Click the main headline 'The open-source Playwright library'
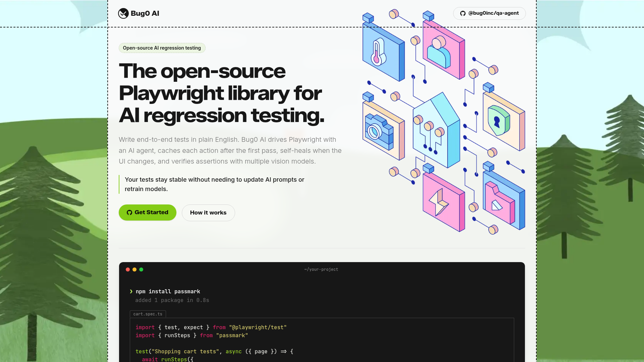This screenshot has height=362, width=644. [221, 93]
